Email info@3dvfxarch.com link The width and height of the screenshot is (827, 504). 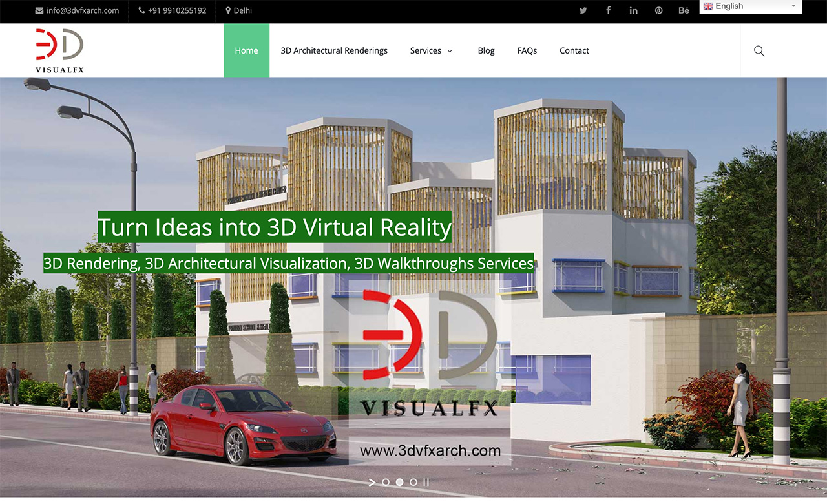point(83,10)
